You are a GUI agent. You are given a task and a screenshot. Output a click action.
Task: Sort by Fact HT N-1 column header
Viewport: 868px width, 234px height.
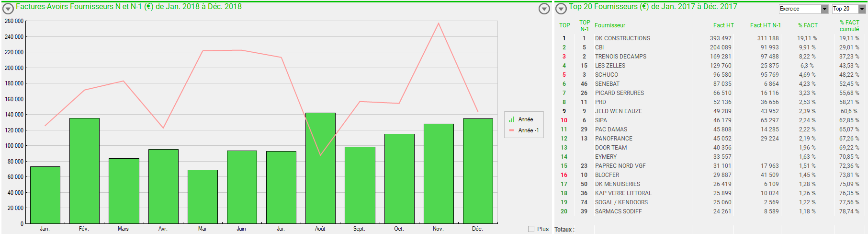click(x=766, y=25)
